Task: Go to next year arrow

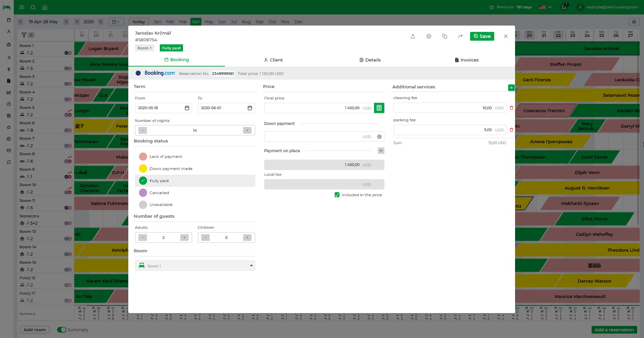Action: (x=100, y=22)
